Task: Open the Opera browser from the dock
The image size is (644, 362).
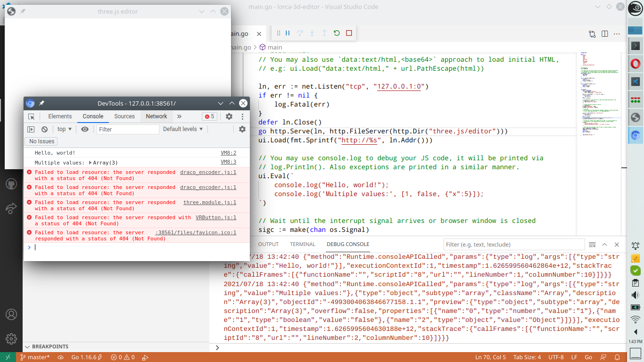Action: click(x=635, y=63)
